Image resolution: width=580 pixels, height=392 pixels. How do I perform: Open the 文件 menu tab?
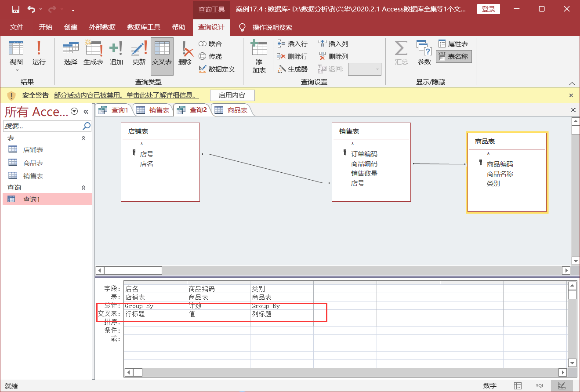17,27
